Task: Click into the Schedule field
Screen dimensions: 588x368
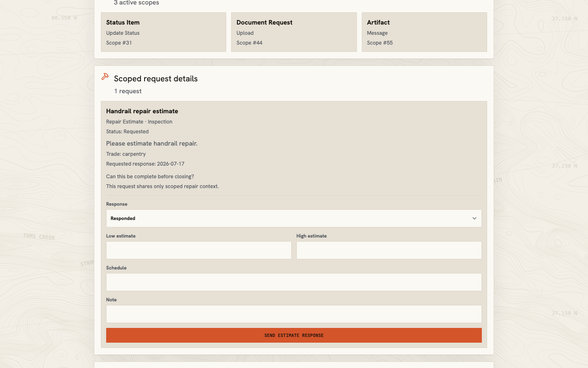Action: 294,282
